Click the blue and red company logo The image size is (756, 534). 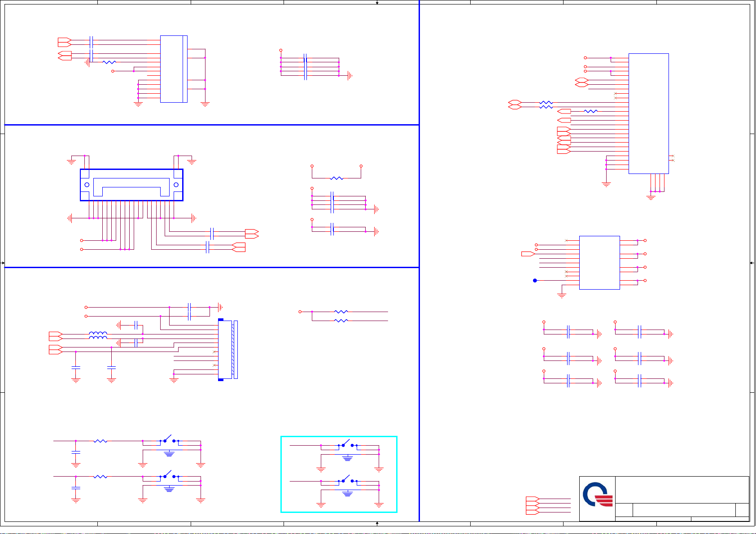tap(597, 495)
